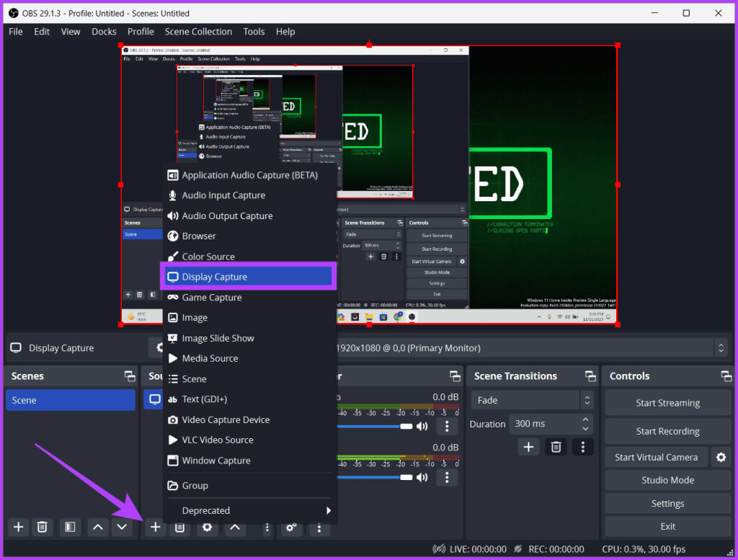The height and width of the screenshot is (560, 738).
Task: Open the View menu
Action: (71, 32)
